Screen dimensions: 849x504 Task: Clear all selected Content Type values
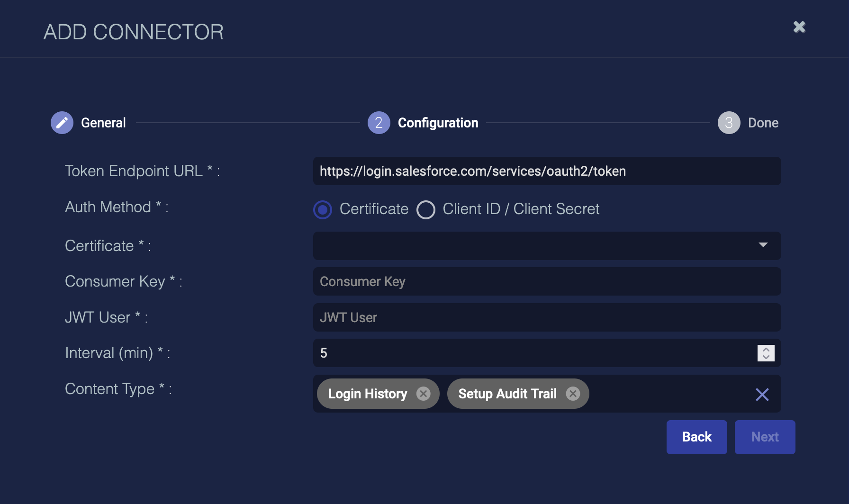[x=762, y=394]
